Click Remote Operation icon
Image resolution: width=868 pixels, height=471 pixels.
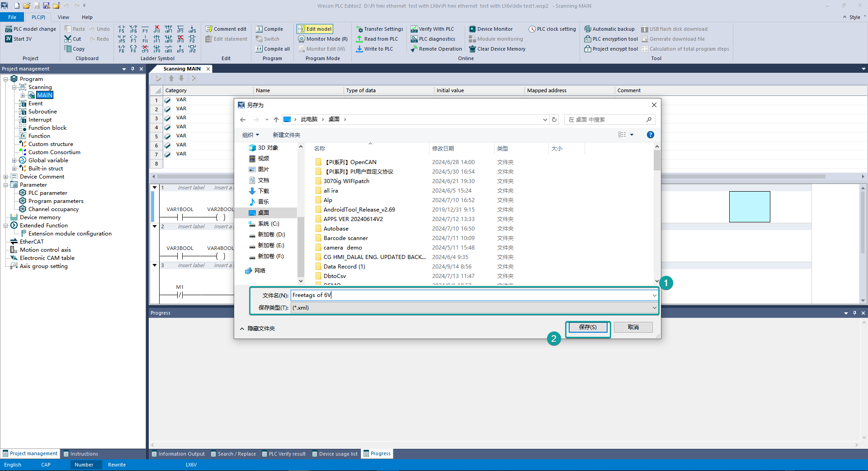pos(414,49)
